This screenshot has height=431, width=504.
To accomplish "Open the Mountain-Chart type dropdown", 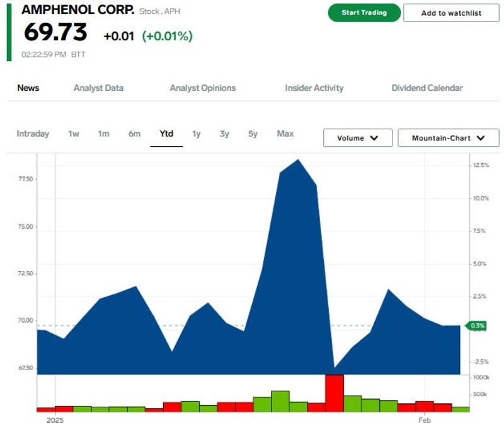I will click(449, 138).
